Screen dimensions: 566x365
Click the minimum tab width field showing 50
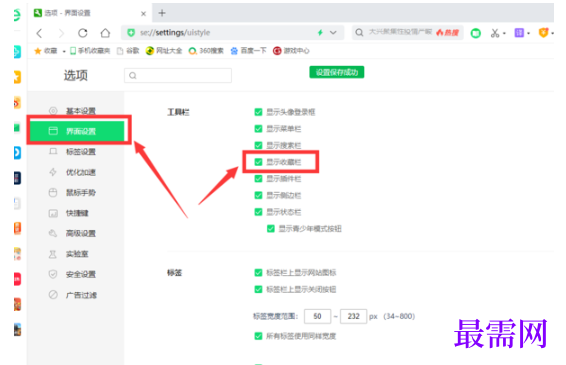(317, 316)
